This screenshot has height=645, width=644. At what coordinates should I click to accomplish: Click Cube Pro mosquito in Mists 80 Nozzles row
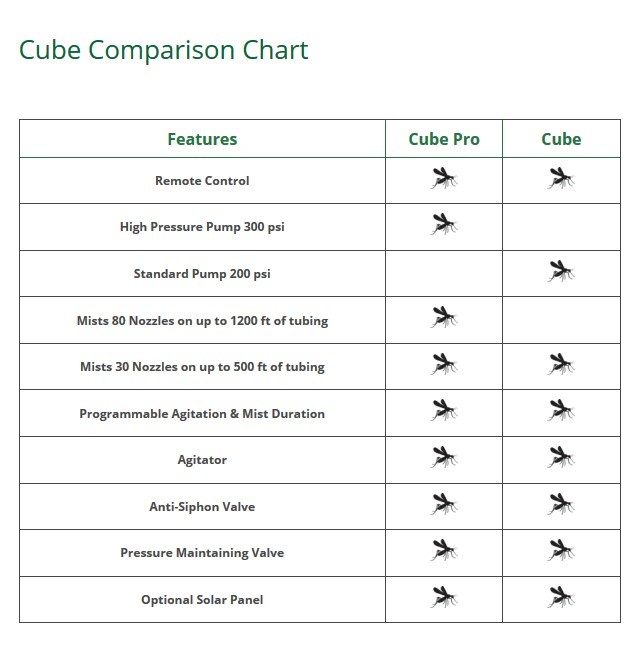444,317
